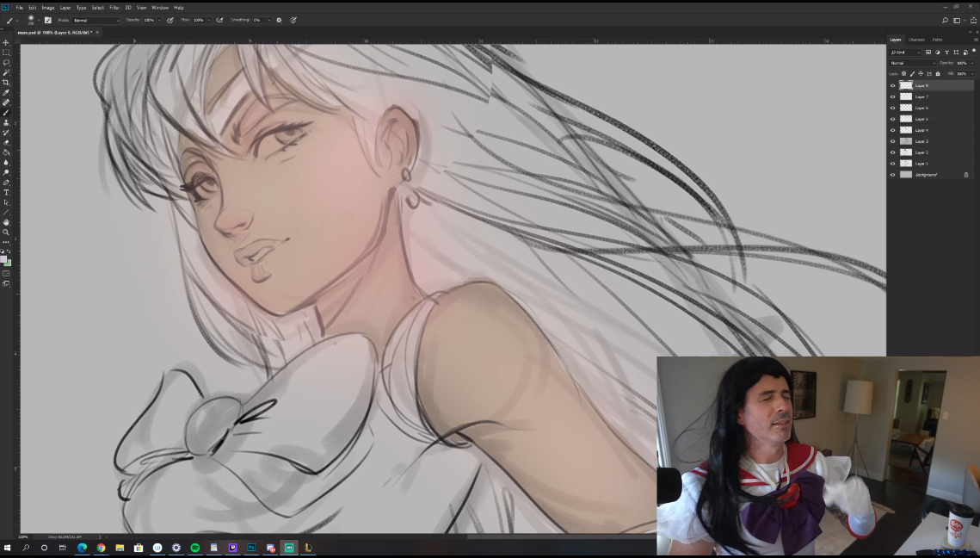Image resolution: width=980 pixels, height=558 pixels.
Task: Lock all layer attributes
Action: click(938, 74)
